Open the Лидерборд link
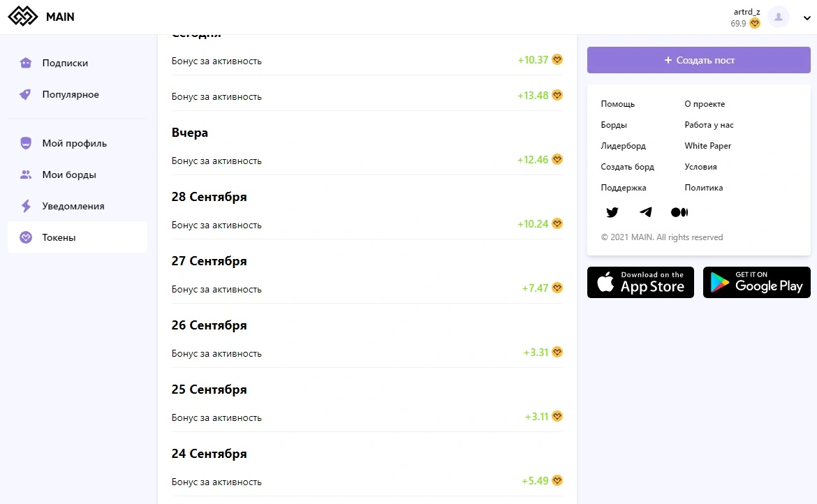The image size is (817, 504). [623, 146]
